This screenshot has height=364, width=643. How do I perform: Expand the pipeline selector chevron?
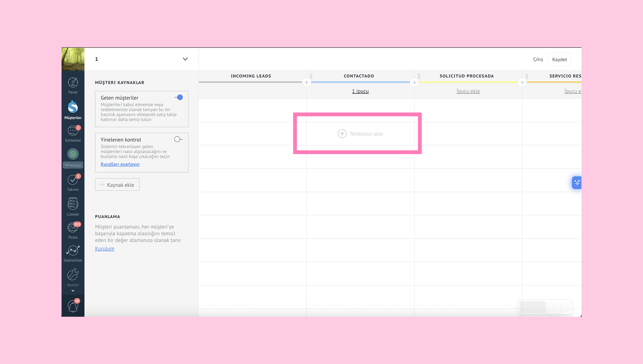185,59
